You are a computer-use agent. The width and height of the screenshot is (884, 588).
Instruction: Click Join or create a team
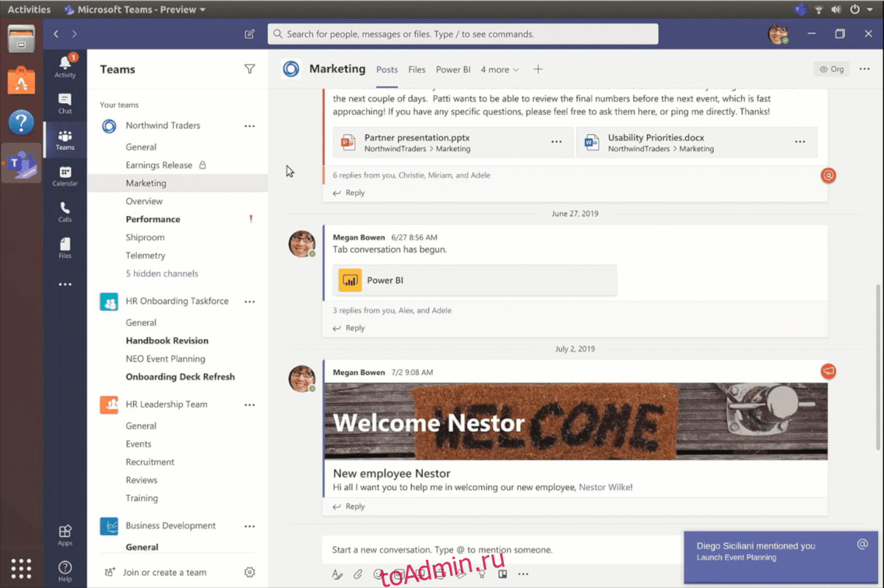[x=164, y=573]
